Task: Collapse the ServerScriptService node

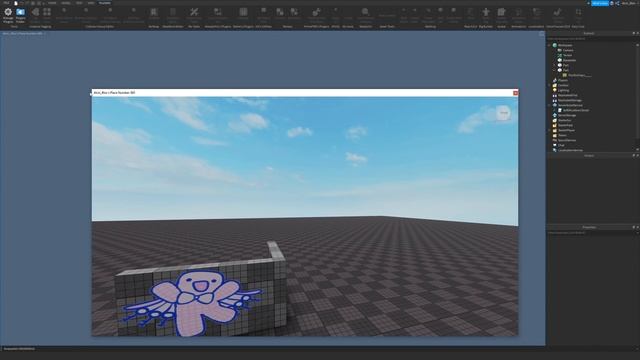Action: (x=549, y=105)
